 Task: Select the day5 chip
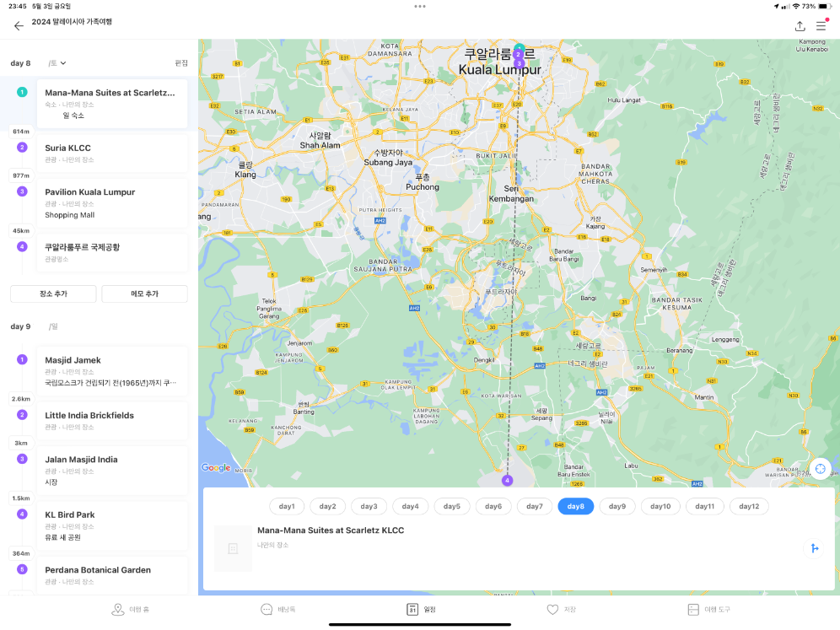point(451,506)
